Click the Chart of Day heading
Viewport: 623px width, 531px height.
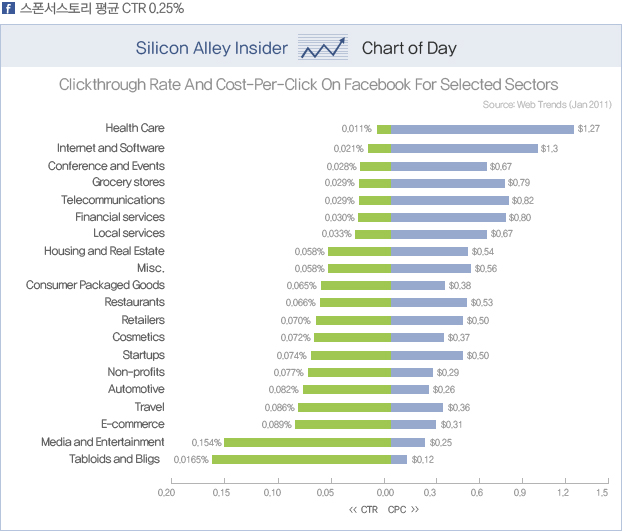[x=409, y=49]
